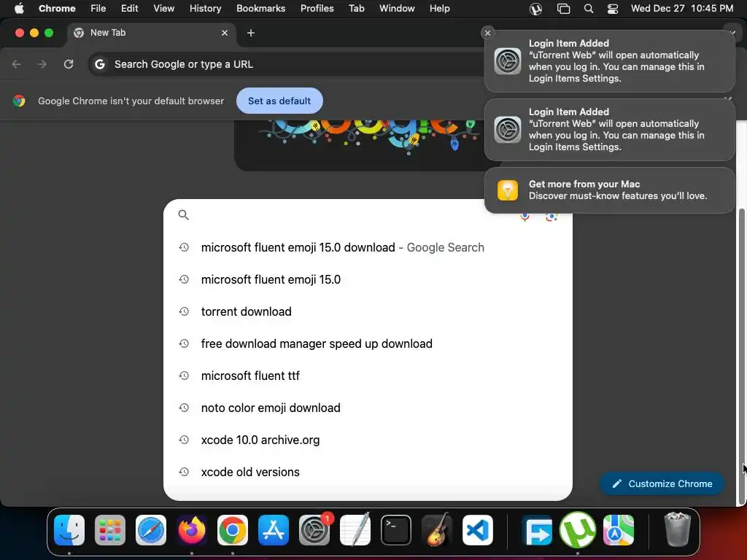Click the browser forward arrow
Viewport: 747px width, 560px height.
pyautogui.click(x=42, y=64)
